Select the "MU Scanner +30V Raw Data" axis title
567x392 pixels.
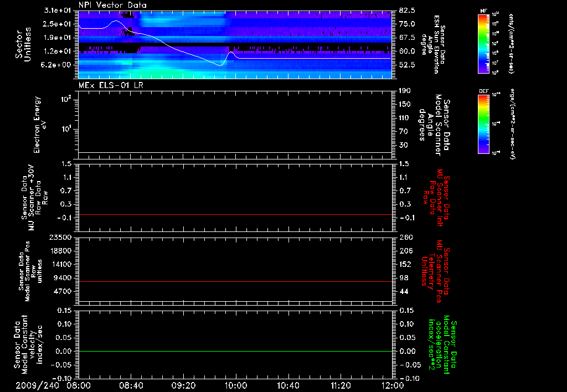(x=35, y=198)
